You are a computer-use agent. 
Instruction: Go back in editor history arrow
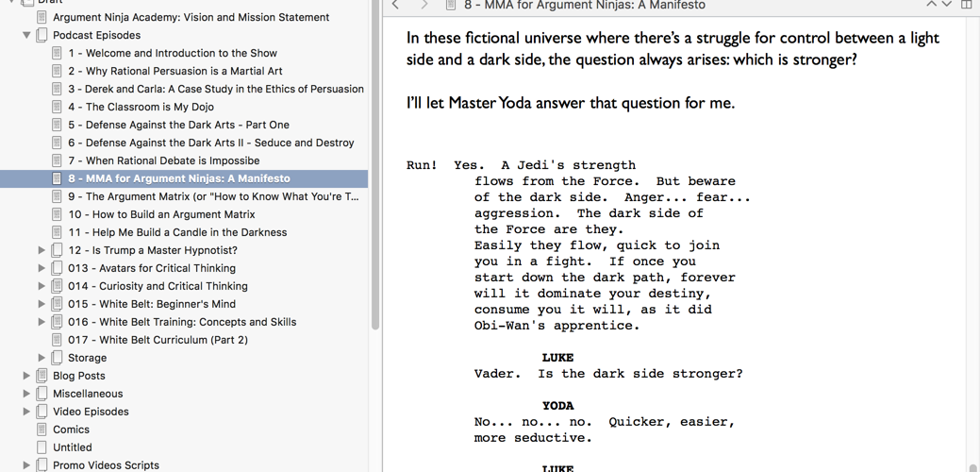pyautogui.click(x=395, y=5)
